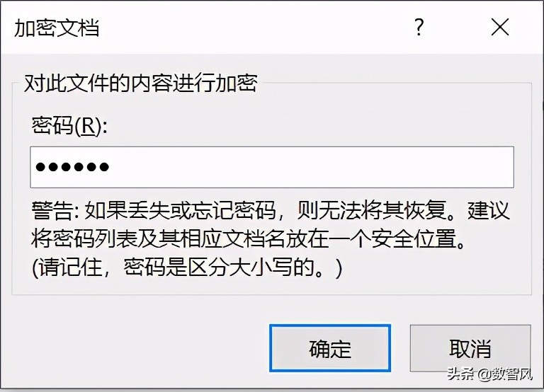Click the 头条 @数智风 watermark text
Viewport: 544px width, 392px height.
(x=489, y=374)
